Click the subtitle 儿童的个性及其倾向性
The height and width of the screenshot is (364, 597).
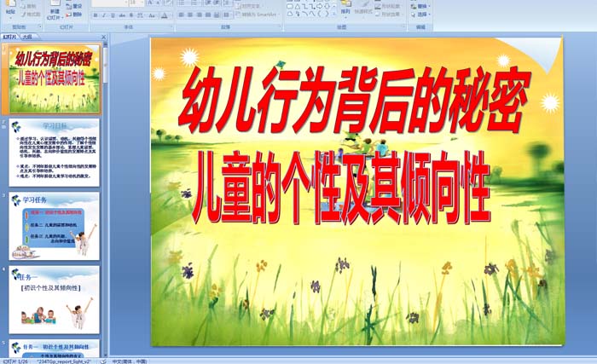341,187
